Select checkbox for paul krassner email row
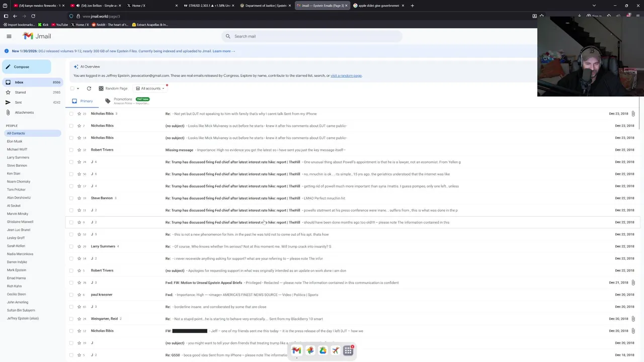This screenshot has width=644, height=362. click(x=71, y=295)
